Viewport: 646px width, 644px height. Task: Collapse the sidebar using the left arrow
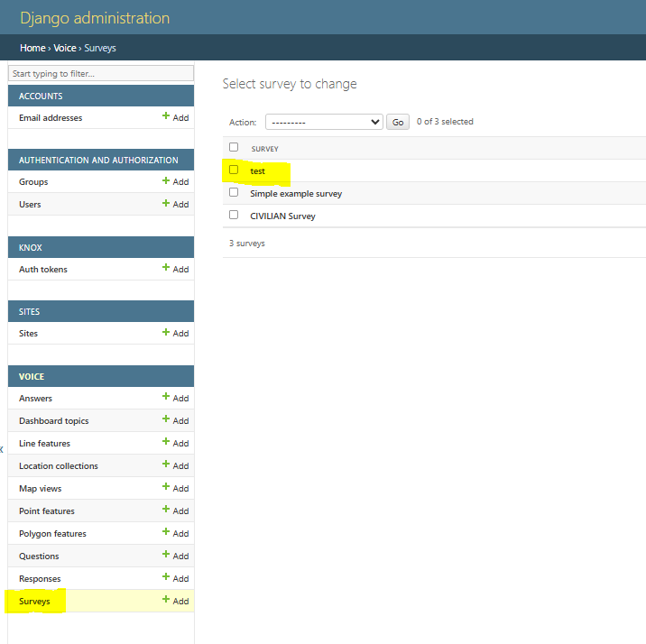[x=2, y=448]
